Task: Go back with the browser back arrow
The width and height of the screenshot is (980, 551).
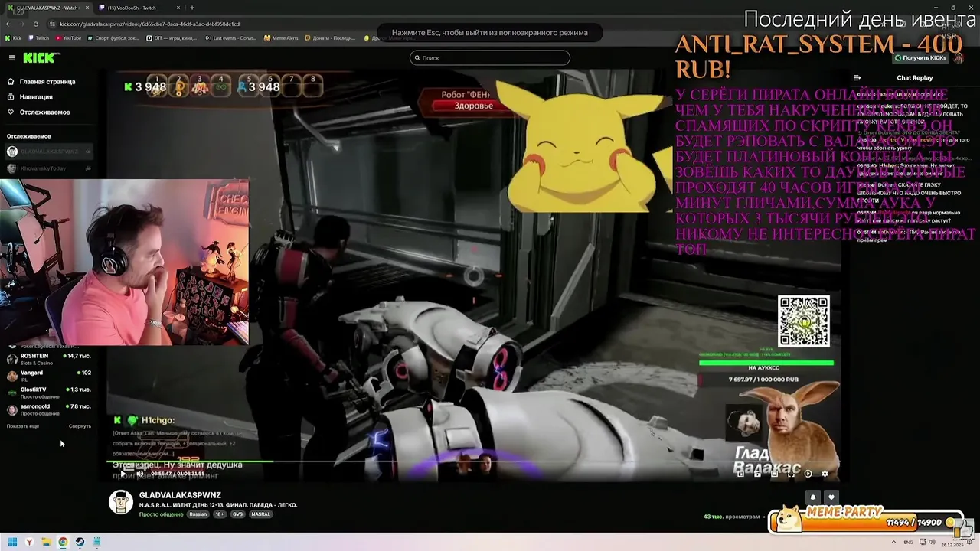Action: click(x=8, y=24)
